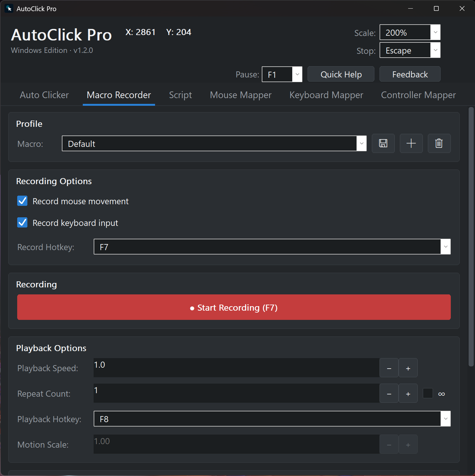Click the X: 2861 coordinate readout
Screen dimensions: 475x476
(140, 32)
